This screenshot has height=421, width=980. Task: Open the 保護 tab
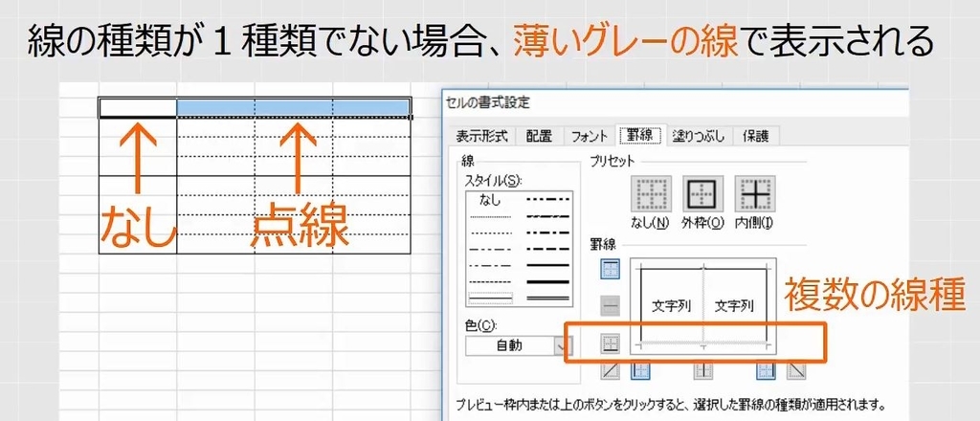pos(754,136)
